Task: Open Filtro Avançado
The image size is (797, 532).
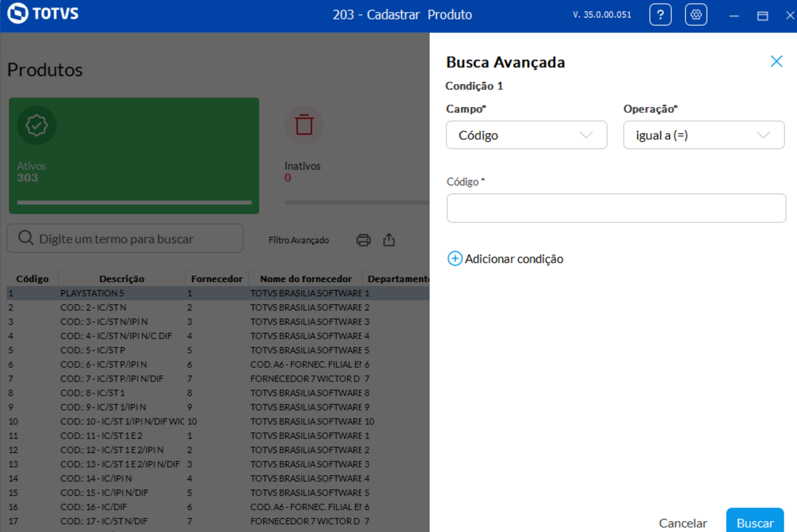Action: 299,240
